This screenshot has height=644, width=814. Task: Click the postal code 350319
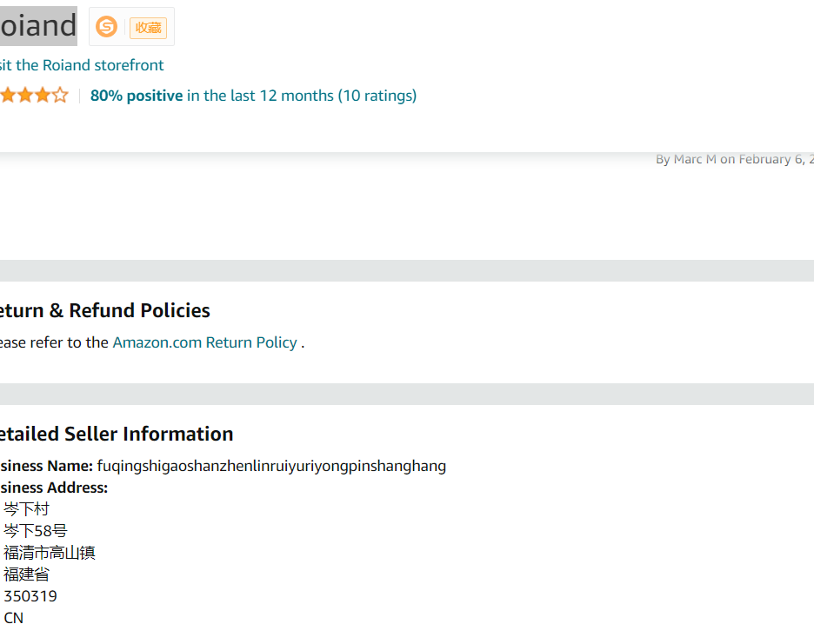[30, 596]
